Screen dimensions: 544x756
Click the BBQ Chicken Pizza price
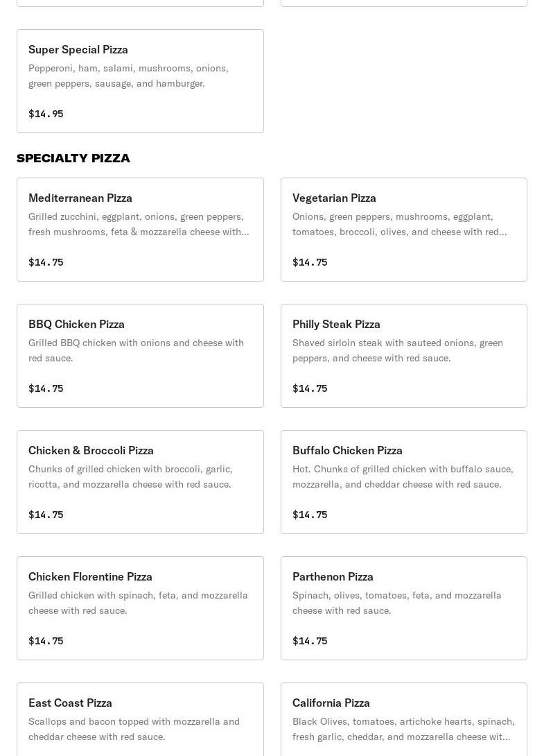tap(46, 388)
